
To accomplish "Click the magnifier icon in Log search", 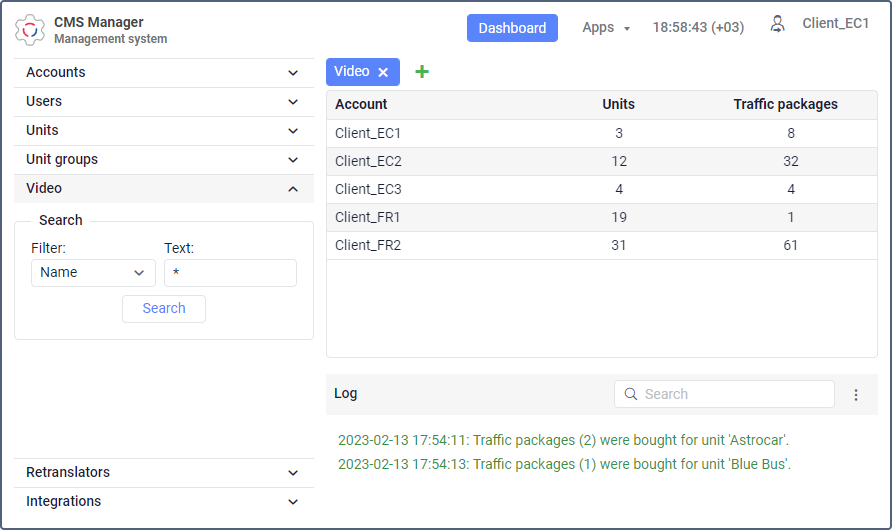I will click(630, 394).
